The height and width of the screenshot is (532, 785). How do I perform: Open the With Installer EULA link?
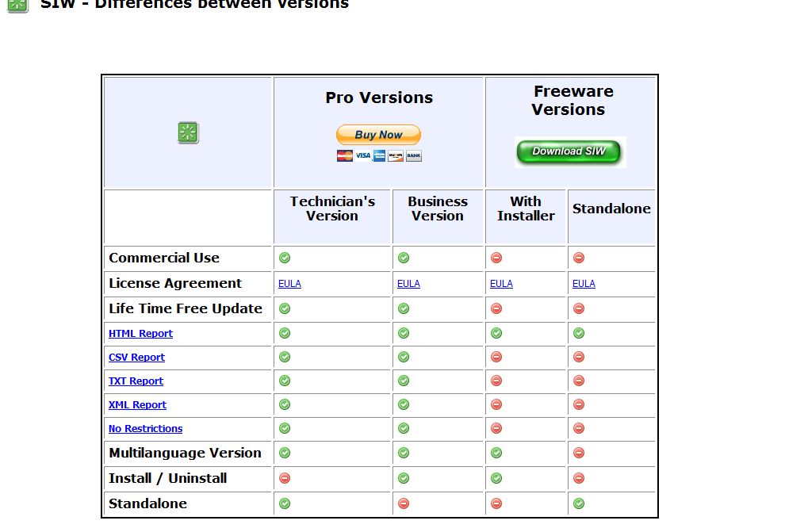tap(501, 284)
